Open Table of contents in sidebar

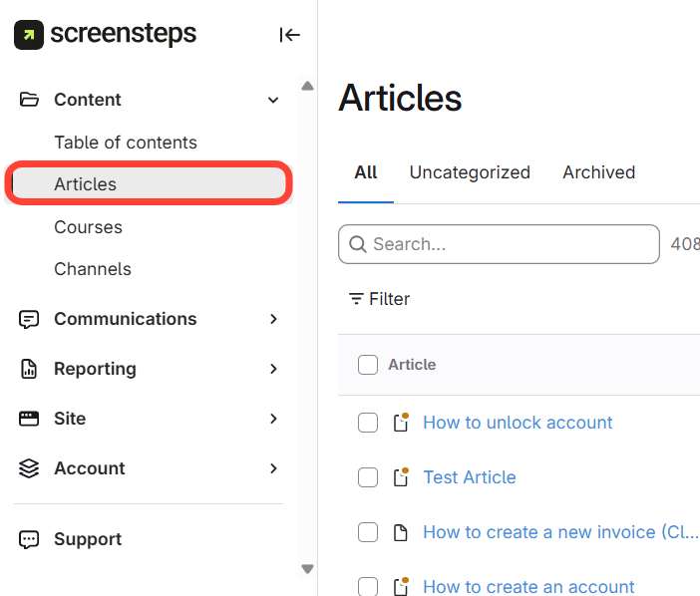126,143
